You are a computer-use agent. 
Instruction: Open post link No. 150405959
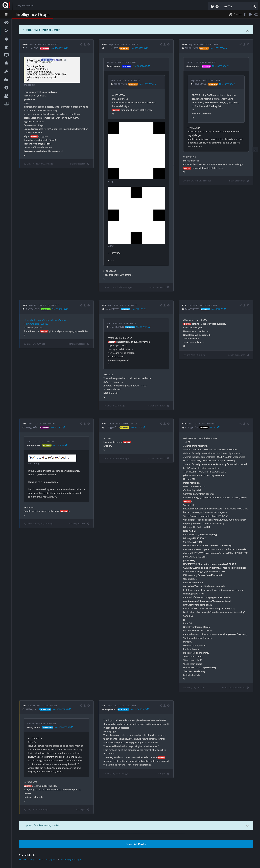(x=61, y=709)
